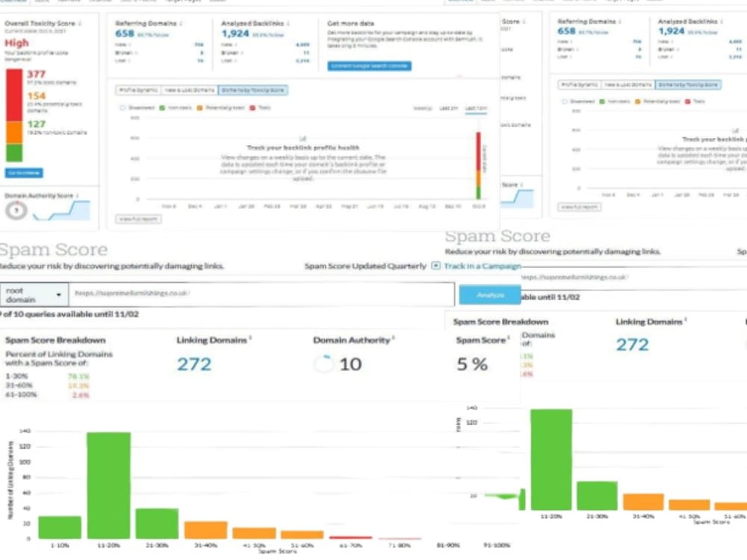
Task: Click View full report button, right dashboard copy
Action: point(580,207)
